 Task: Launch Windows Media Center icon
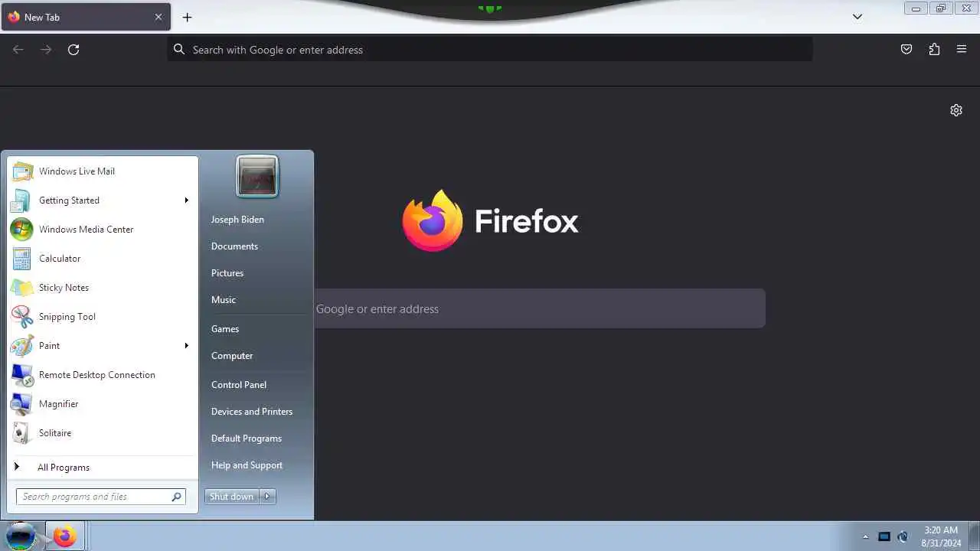(x=21, y=230)
